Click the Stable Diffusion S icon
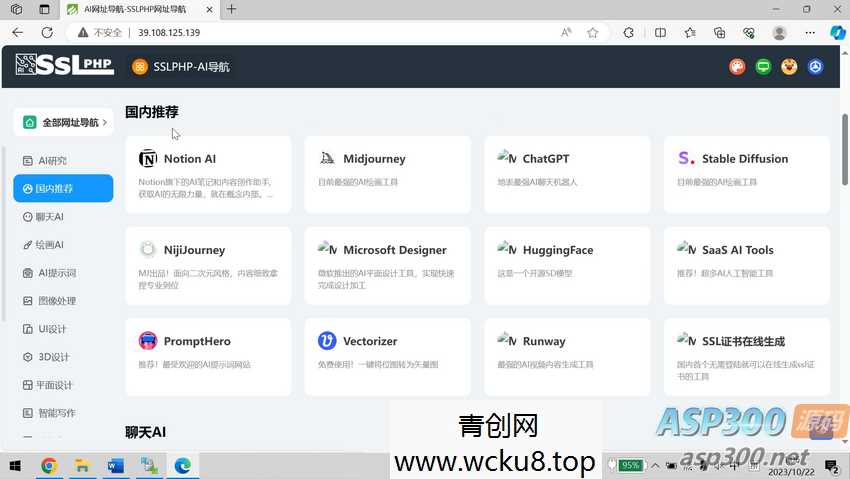Screen dimensions: 850x479 (x=686, y=158)
